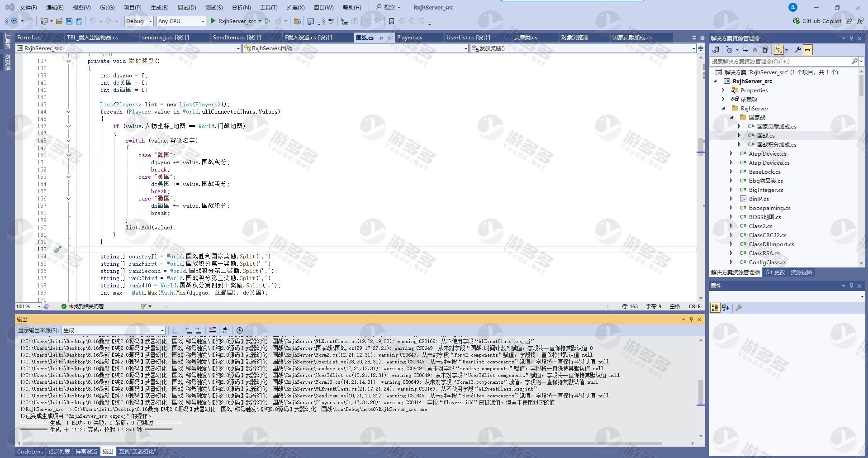Open the 生成(B) menu
The image size is (868, 458).
(x=159, y=7)
